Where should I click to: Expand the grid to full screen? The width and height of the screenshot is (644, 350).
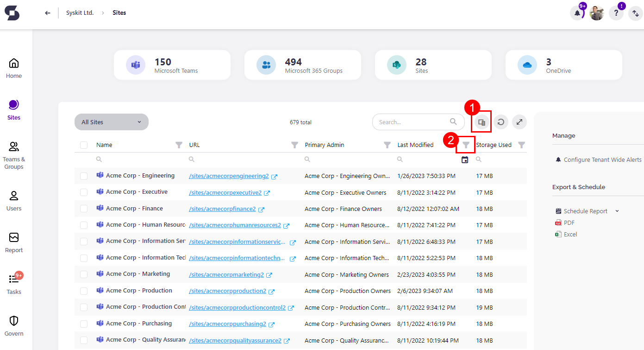519,122
